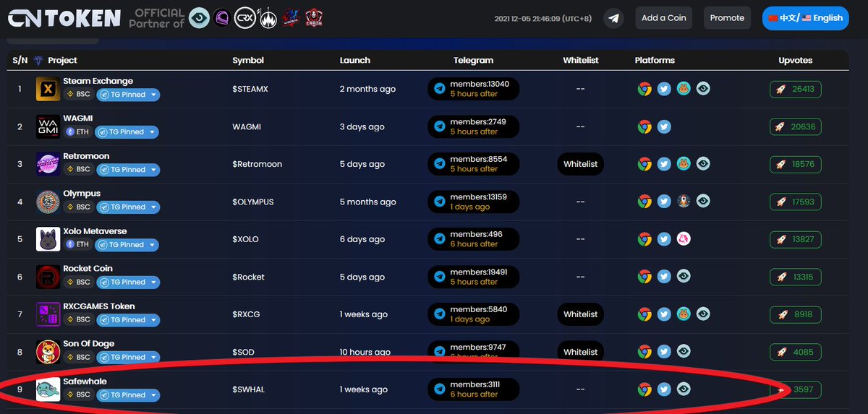Expand TG Pinned dropdown for Steam Exchange

click(x=127, y=95)
